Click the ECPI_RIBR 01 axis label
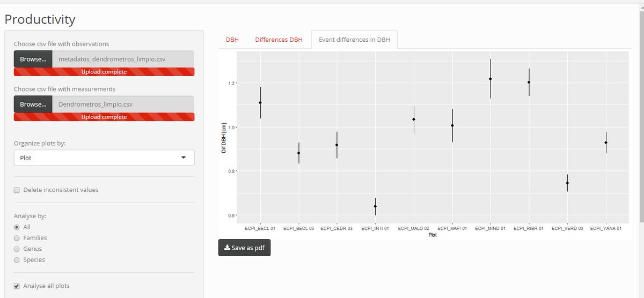 pyautogui.click(x=529, y=229)
